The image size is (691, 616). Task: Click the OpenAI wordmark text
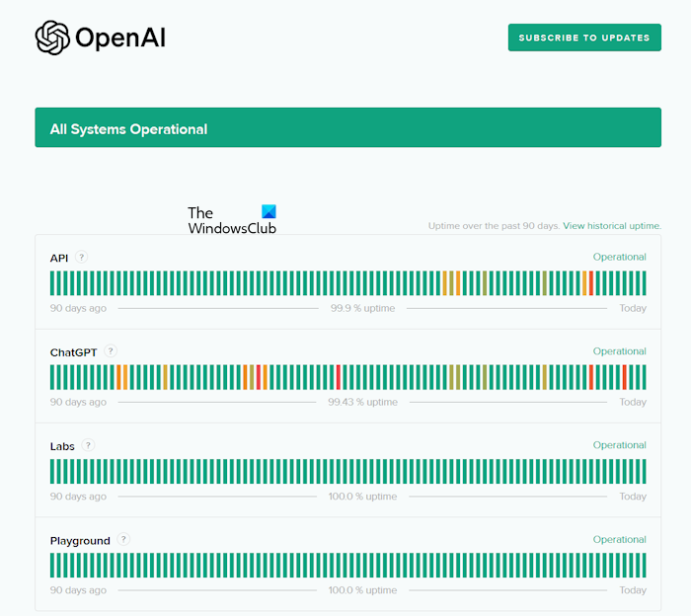click(119, 38)
